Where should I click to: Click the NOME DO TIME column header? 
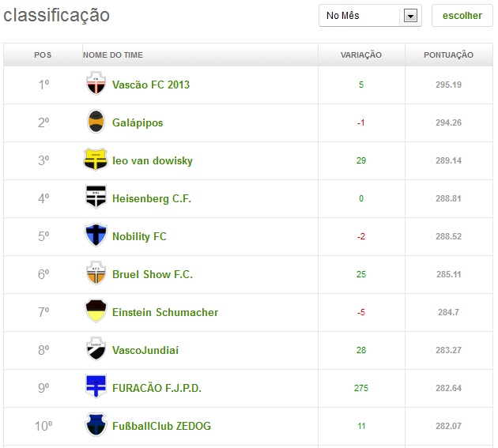point(113,55)
